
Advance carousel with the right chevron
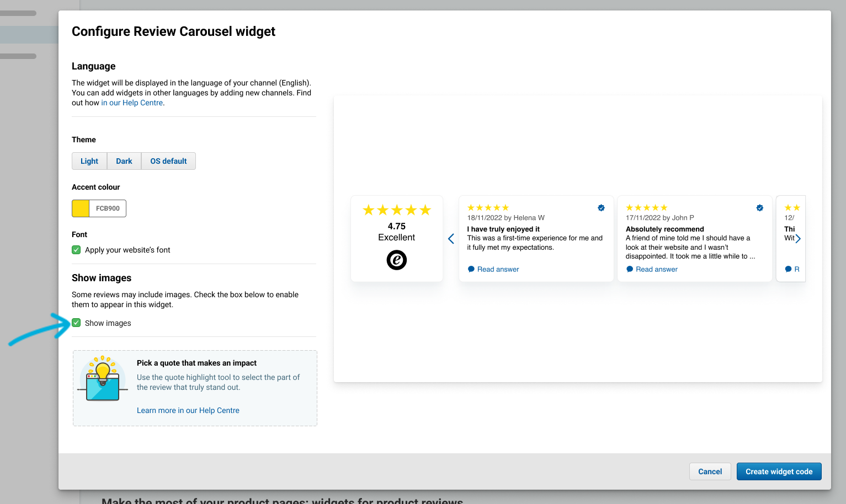pyautogui.click(x=798, y=239)
